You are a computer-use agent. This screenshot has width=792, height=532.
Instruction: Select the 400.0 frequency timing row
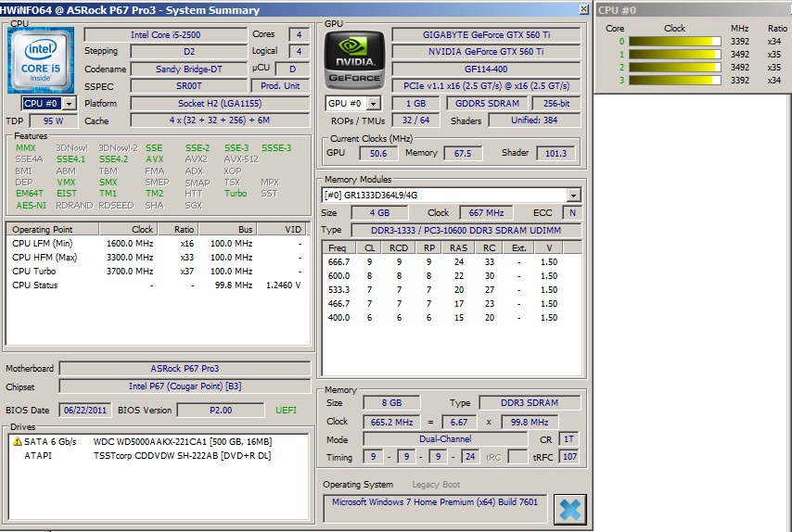452,318
